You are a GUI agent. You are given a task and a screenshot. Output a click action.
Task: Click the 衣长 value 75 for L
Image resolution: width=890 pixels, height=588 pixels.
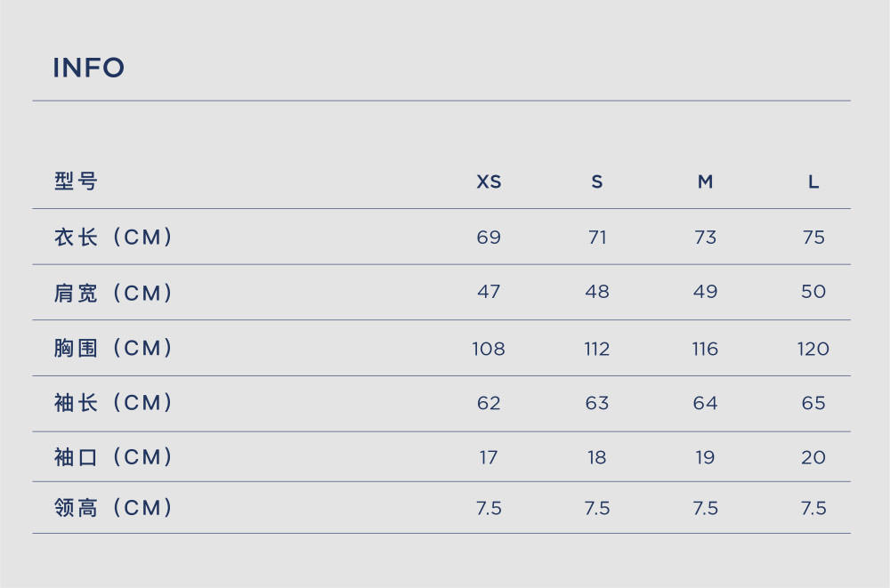pos(813,237)
